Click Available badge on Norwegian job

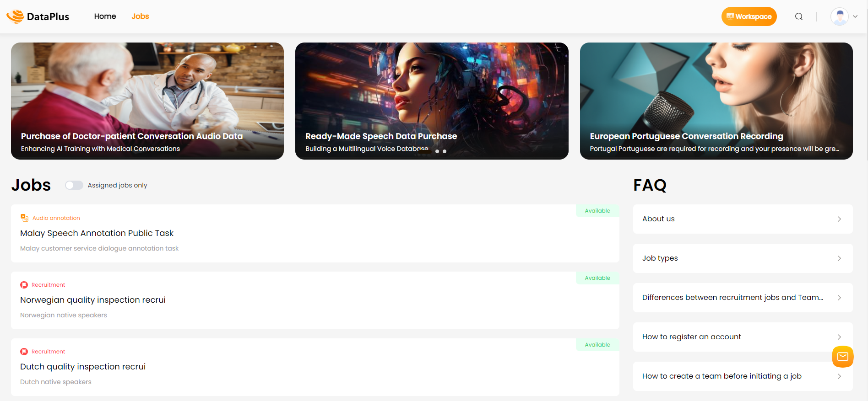tap(597, 278)
